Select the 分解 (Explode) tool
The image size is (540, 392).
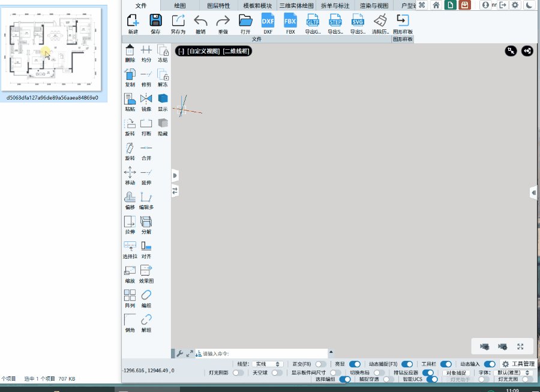[x=146, y=222]
